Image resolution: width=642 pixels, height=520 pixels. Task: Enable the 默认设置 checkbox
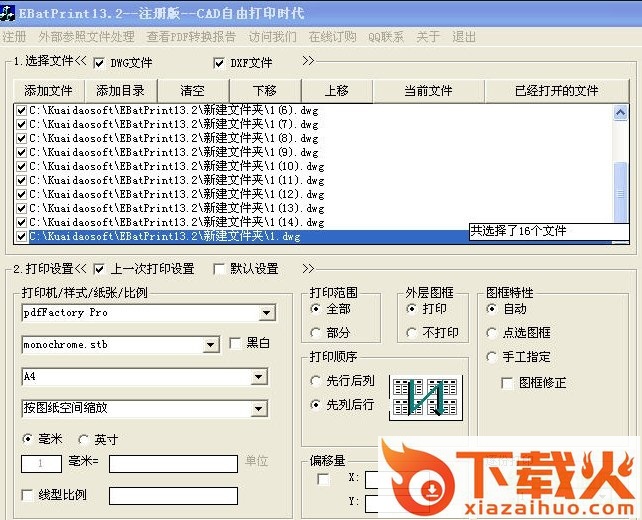tap(219, 269)
